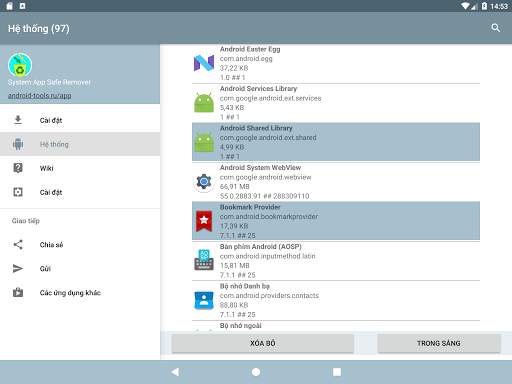Select com.android.inputmethod.latin package text
The width and height of the screenshot is (512, 384).
pyautogui.click(x=267, y=256)
